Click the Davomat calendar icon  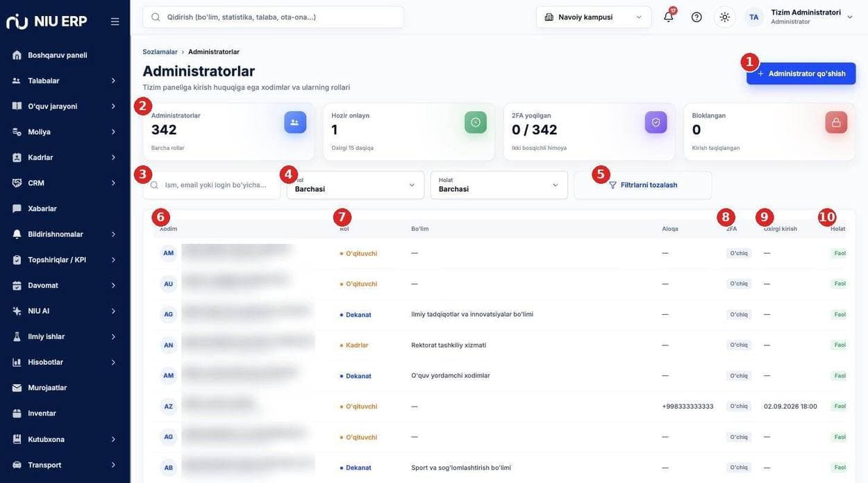(17, 285)
